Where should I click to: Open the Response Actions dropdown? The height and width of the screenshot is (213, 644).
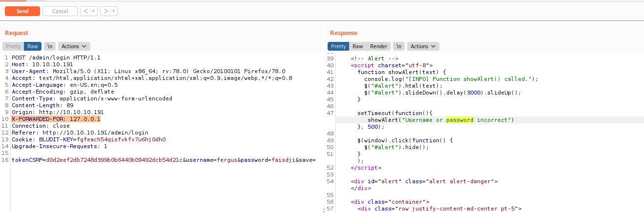pyautogui.click(x=423, y=46)
